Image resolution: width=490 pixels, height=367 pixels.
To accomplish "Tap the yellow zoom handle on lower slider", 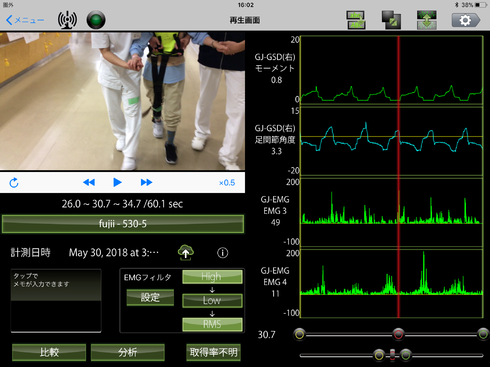I will (x=379, y=355).
